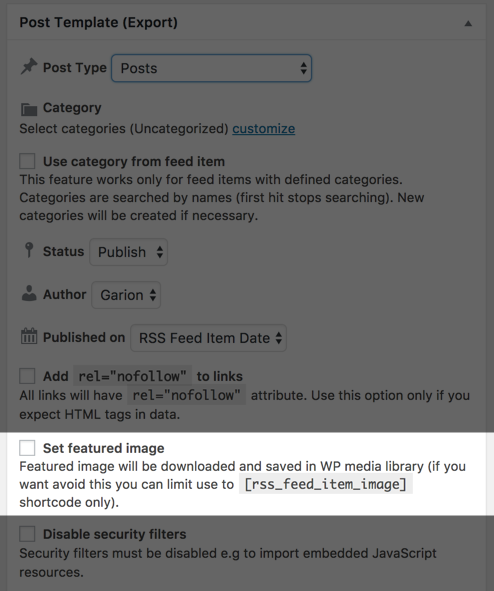The height and width of the screenshot is (591, 494).
Task: Click the [rss_feed_item_image] shortcode text
Action: click(x=326, y=484)
